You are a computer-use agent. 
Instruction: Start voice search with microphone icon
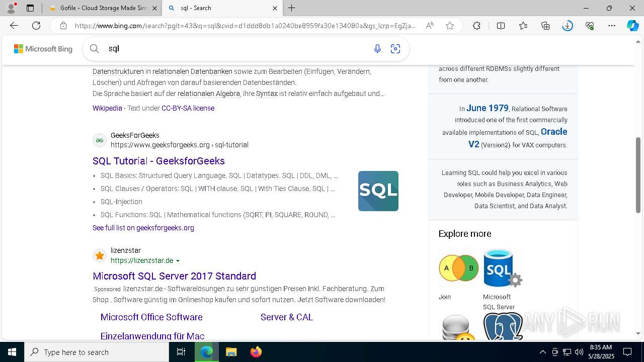(x=377, y=49)
